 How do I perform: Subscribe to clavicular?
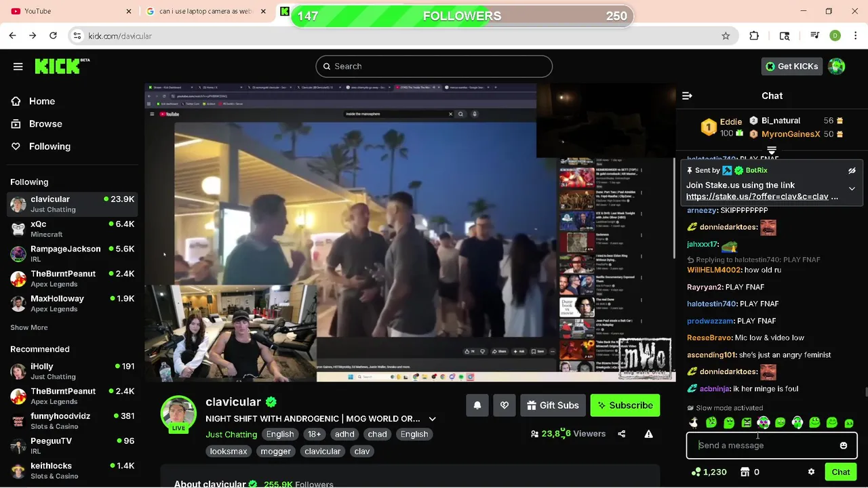[x=625, y=405]
